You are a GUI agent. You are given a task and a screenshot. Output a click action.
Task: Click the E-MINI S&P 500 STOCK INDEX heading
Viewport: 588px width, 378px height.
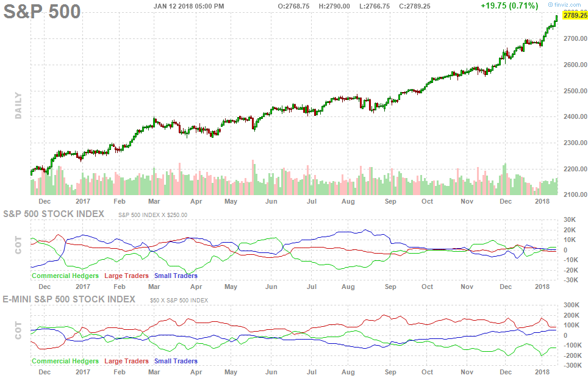69,299
